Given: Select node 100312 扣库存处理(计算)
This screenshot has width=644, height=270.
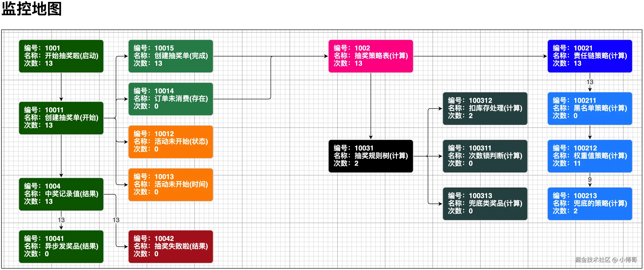Looking at the screenshot, I should 485,108.
